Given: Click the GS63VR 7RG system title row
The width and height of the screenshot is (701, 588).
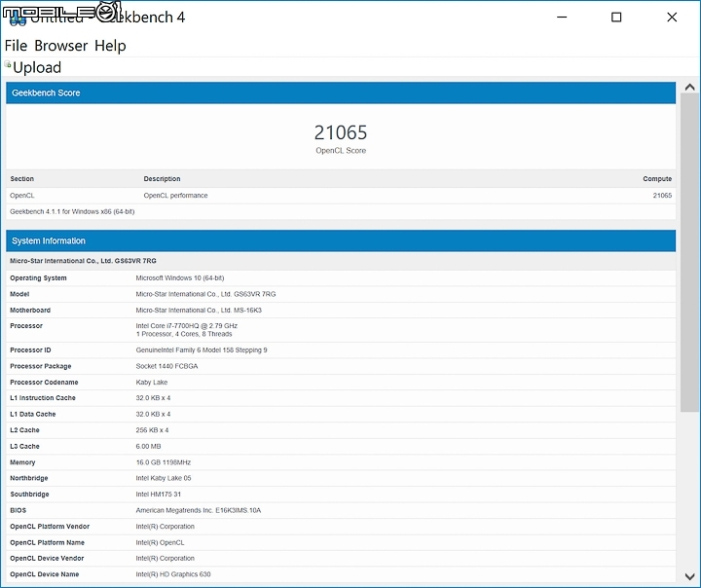Looking at the screenshot, I should pyautogui.click(x=341, y=261).
